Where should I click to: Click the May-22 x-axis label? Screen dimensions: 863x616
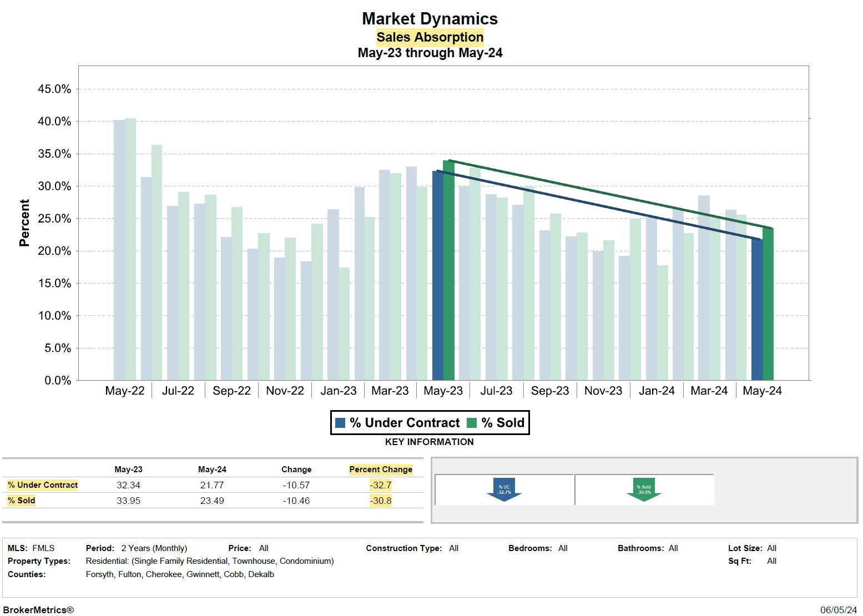pyautogui.click(x=125, y=391)
